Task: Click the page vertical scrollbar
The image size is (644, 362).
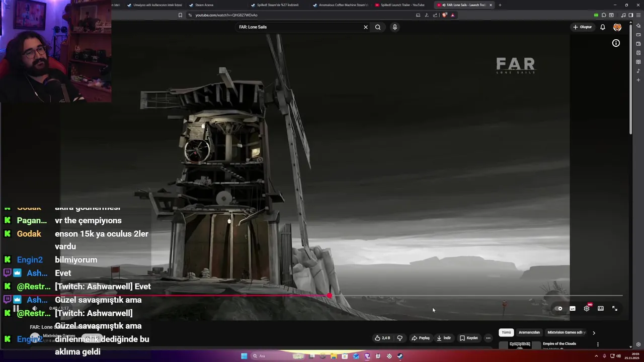Action: (631, 80)
